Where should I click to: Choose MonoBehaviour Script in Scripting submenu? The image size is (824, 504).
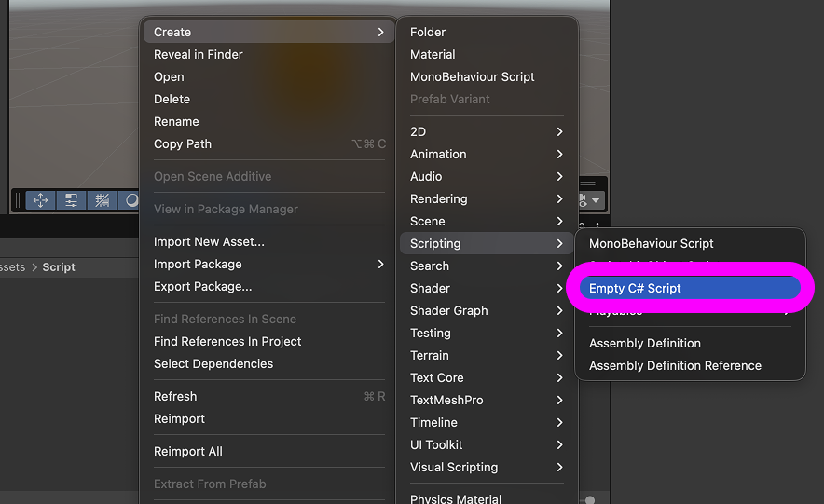click(690, 243)
